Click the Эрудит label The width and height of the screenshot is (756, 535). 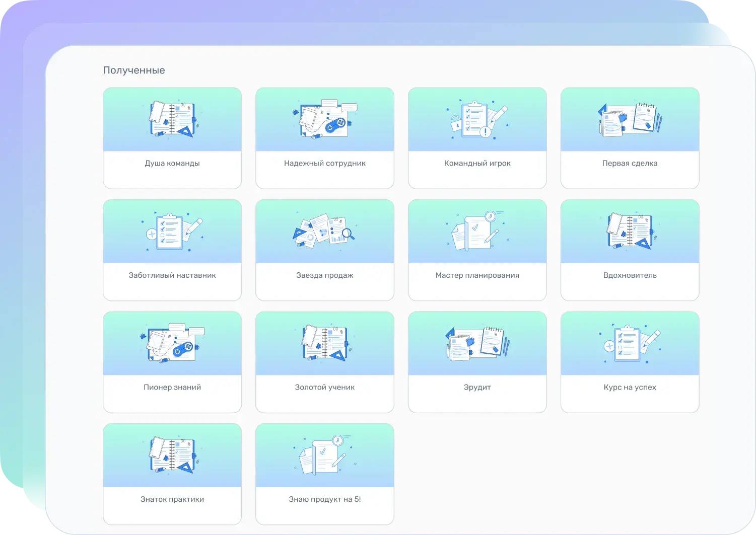coord(477,387)
